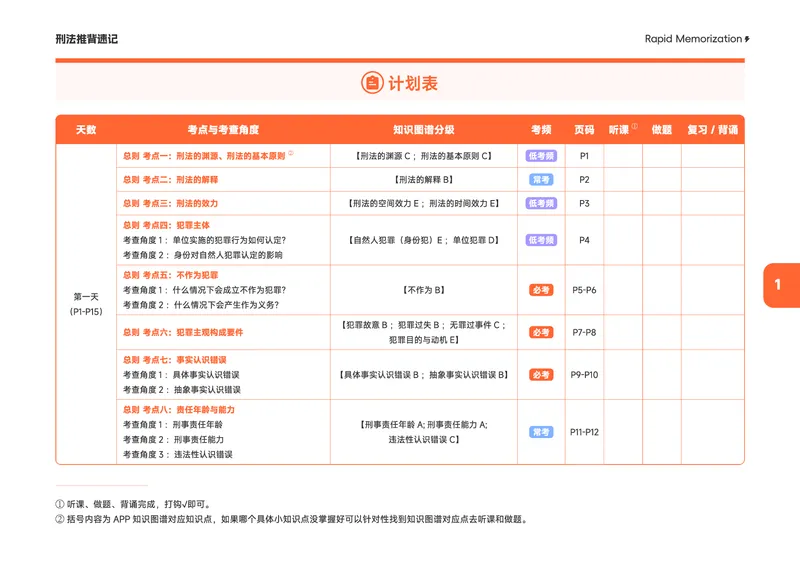Open 总则 考点八：责任年龄与能力
This screenshot has width=800, height=571.
179,410
